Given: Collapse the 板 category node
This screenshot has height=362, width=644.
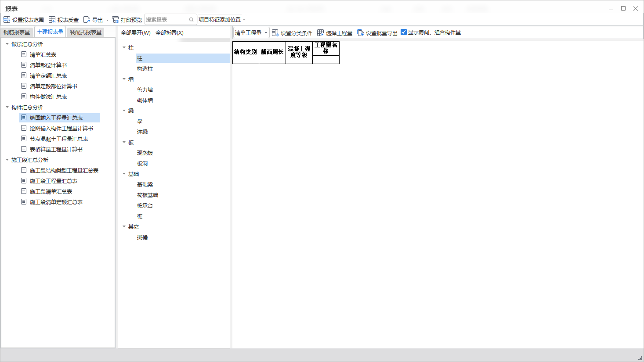Looking at the screenshot, I should (124, 142).
